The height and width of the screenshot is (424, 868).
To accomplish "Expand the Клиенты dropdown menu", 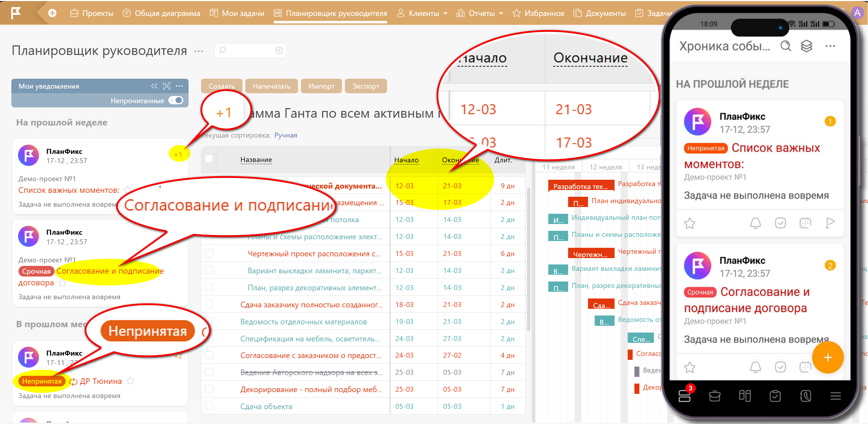I will (445, 13).
